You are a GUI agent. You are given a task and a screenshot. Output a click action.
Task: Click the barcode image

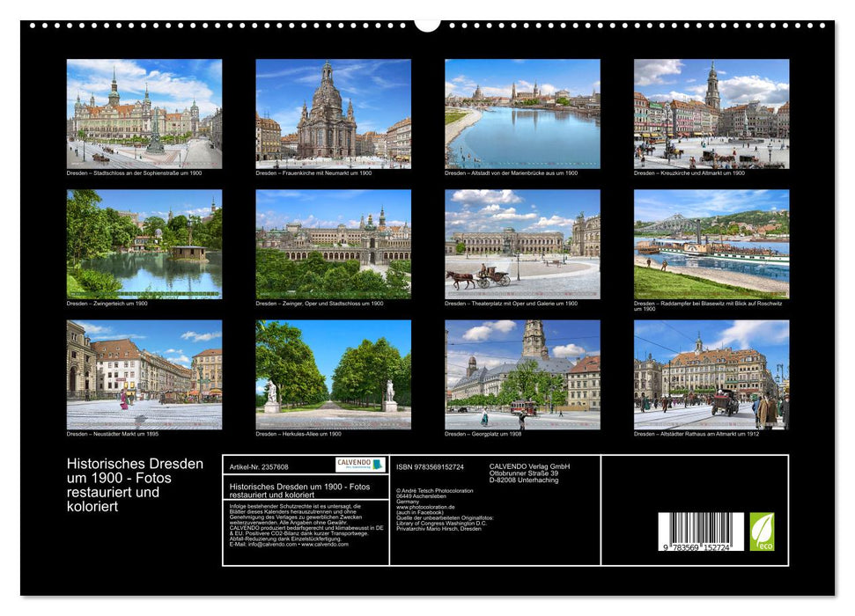click(x=701, y=532)
